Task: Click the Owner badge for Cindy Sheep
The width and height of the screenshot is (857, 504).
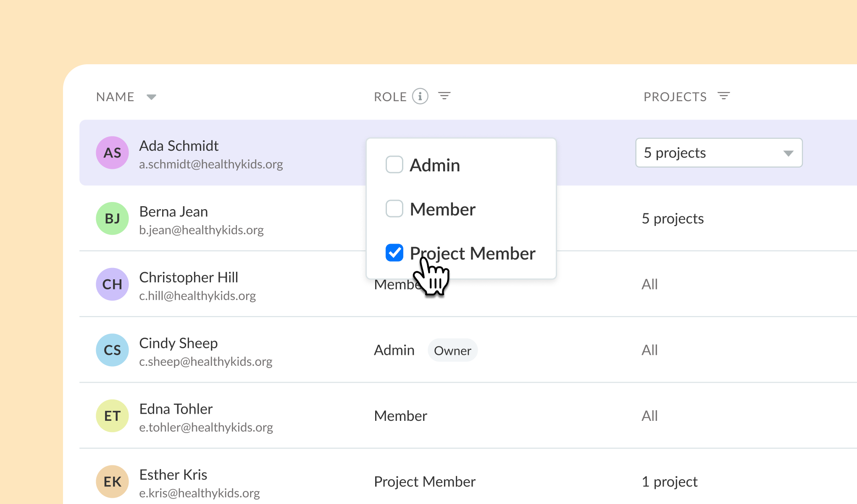Action: coord(452,350)
